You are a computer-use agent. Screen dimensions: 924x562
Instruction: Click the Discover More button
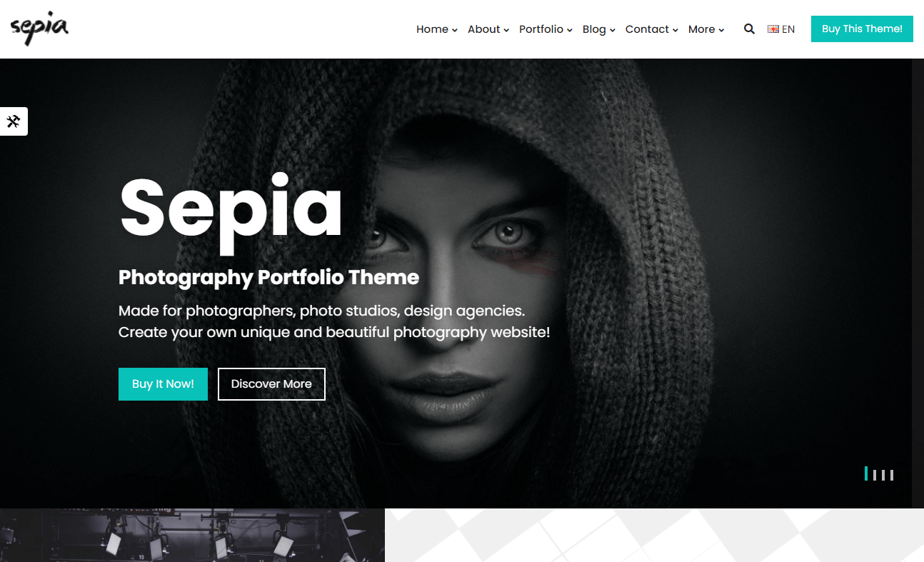[271, 384]
